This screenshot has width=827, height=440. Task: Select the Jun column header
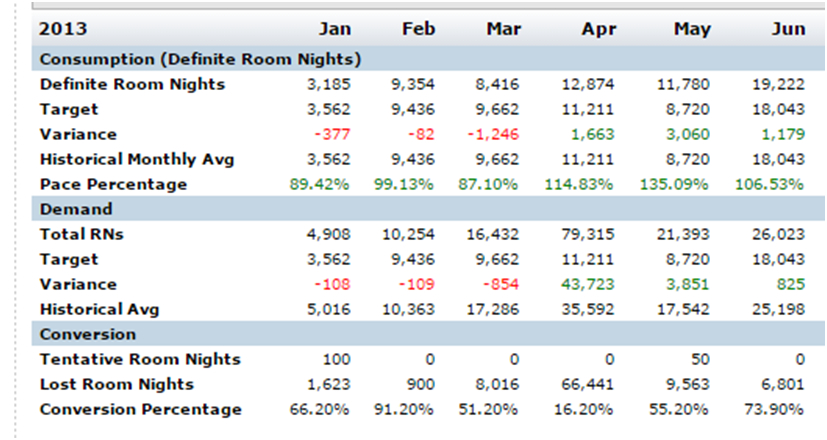coord(788,28)
